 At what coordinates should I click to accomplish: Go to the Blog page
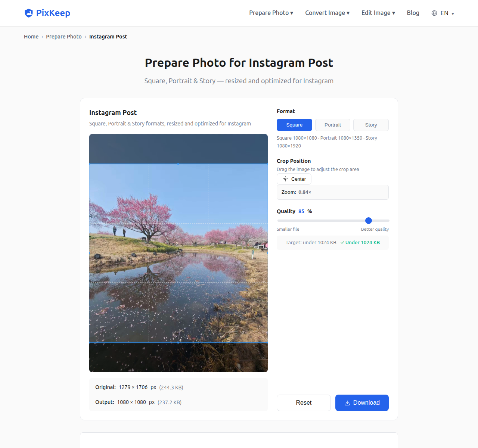[x=413, y=13]
